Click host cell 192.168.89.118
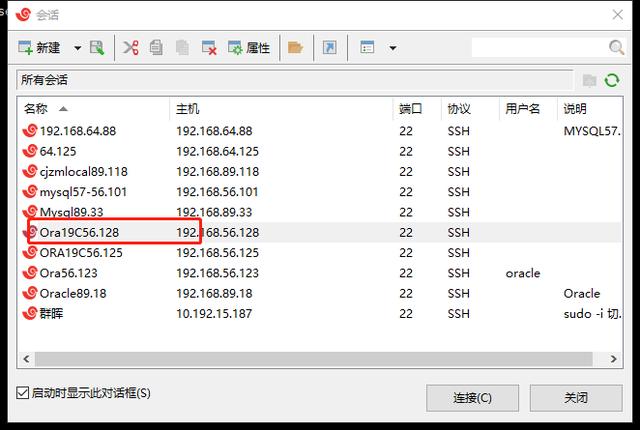640x430 pixels. [x=217, y=172]
